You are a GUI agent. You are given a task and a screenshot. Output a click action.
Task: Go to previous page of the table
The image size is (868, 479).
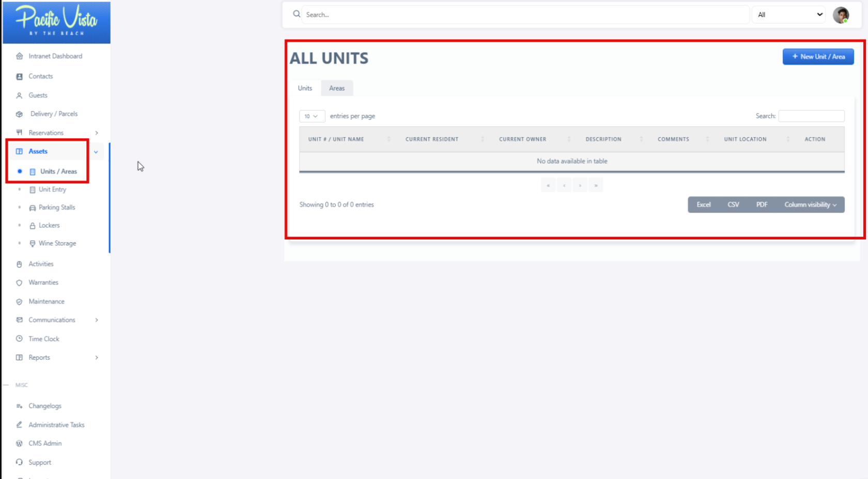click(x=564, y=185)
